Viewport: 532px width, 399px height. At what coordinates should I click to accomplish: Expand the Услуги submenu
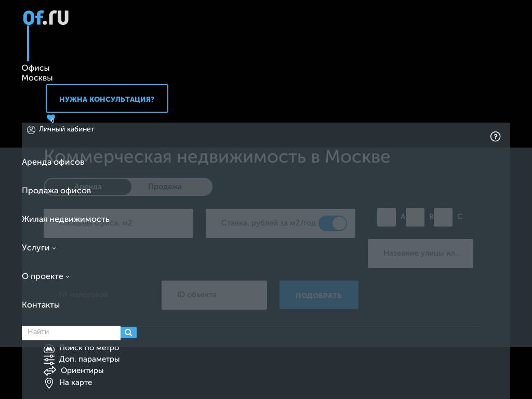click(x=38, y=248)
